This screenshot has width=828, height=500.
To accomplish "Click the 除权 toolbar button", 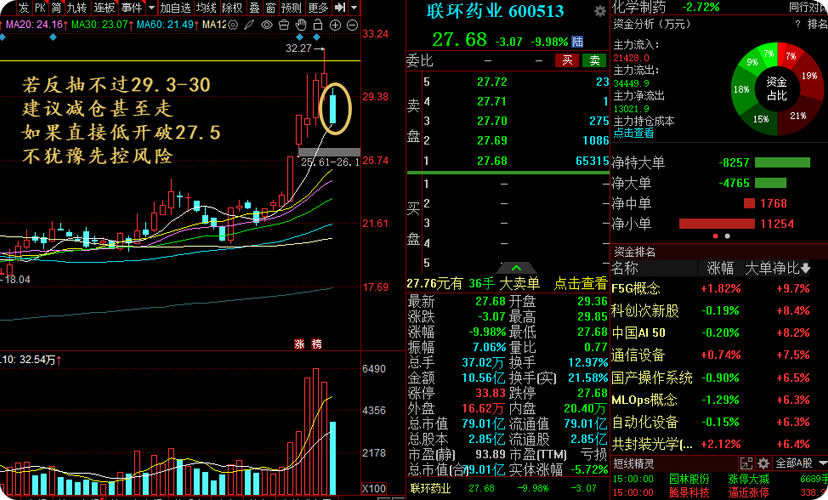I will 232,7.
